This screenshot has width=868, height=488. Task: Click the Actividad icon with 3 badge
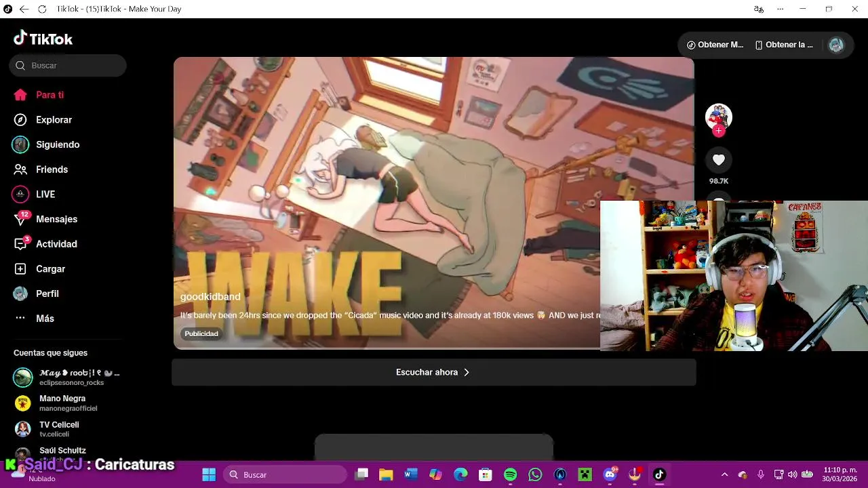tap(21, 244)
